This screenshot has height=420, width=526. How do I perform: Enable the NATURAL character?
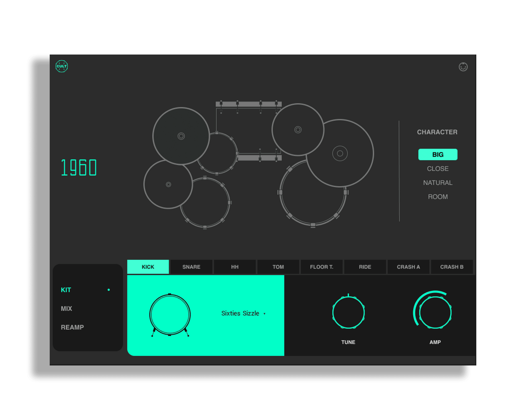pyautogui.click(x=438, y=183)
